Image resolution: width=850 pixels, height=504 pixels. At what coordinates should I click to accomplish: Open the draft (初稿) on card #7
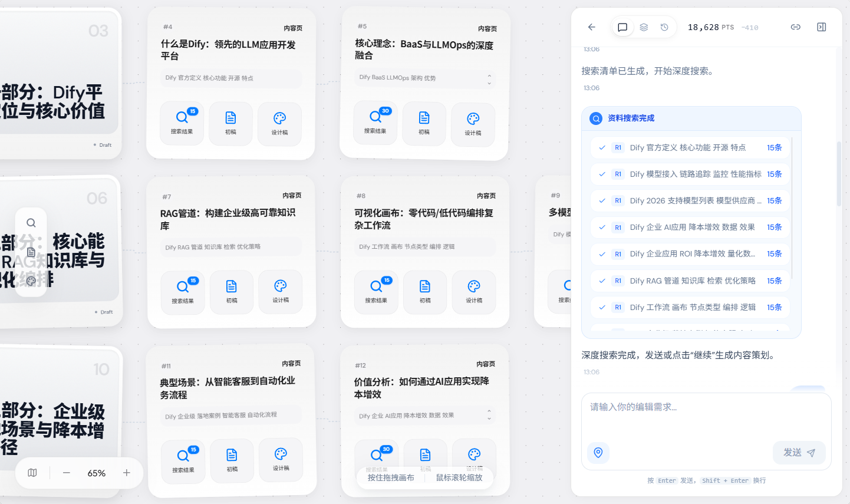(232, 292)
